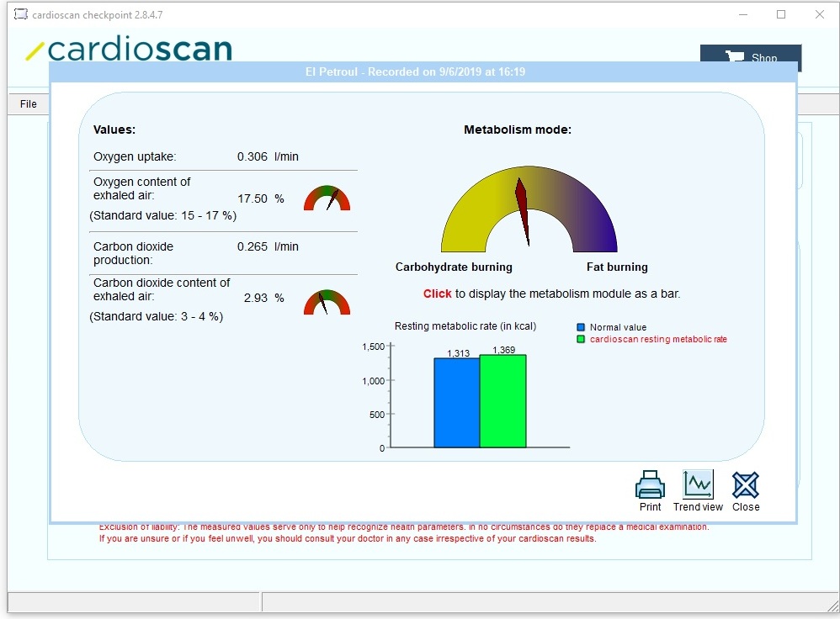
Task: Click the oxygen content value 17.50
Action: 253,198
